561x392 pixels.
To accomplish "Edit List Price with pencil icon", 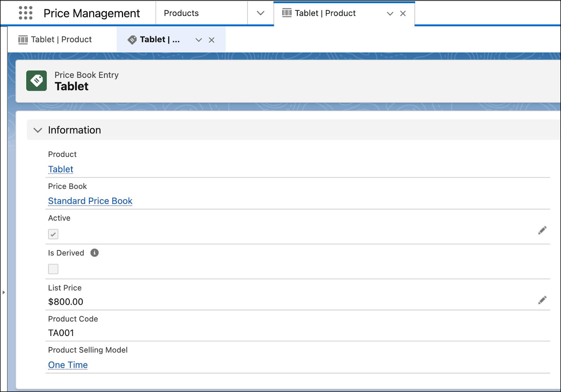I will click(542, 300).
